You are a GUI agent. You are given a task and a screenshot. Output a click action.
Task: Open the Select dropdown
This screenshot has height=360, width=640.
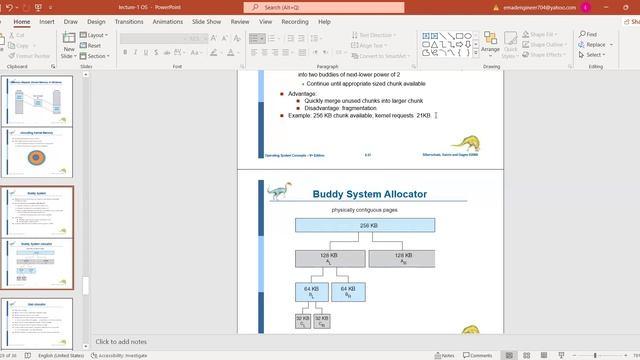pos(592,55)
